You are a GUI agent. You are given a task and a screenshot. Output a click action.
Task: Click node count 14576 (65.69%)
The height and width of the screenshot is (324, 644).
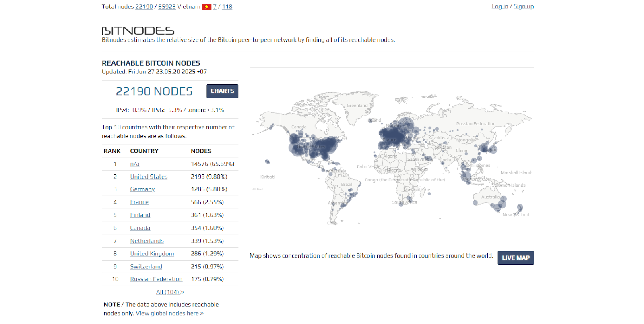pyautogui.click(x=213, y=164)
